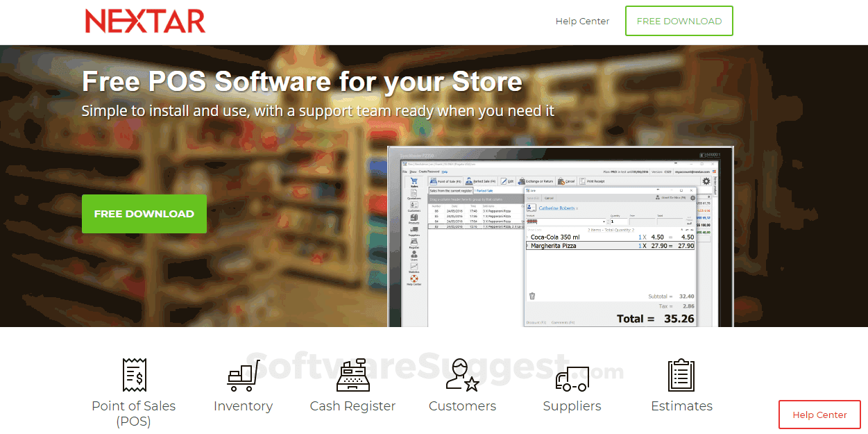The image size is (868, 434).
Task: Expand the product dropdown arrow in the sale window
Action: (605, 222)
